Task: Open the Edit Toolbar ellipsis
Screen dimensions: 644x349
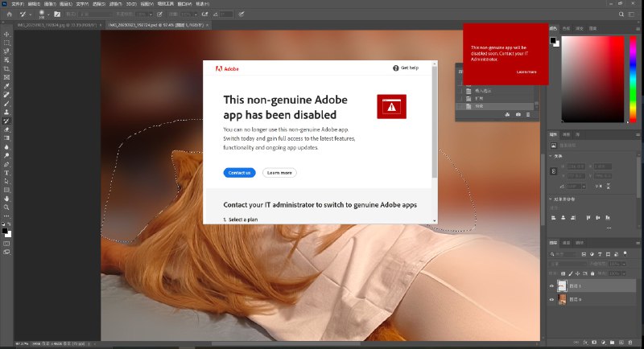Action: tap(6, 216)
